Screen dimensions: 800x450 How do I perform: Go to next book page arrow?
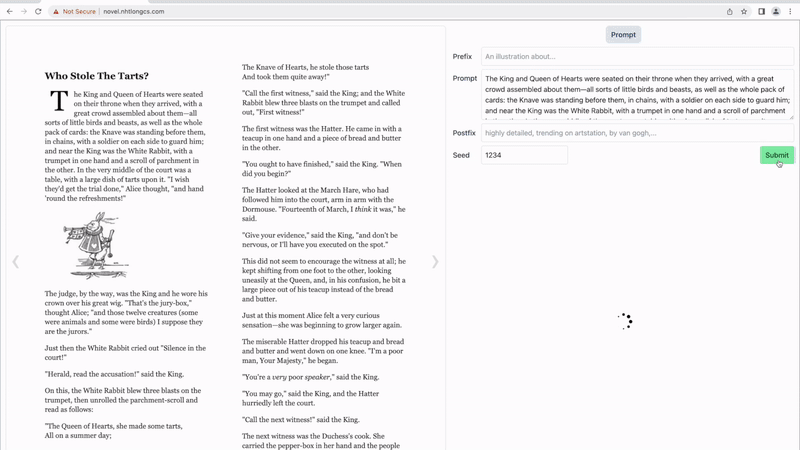[435, 262]
